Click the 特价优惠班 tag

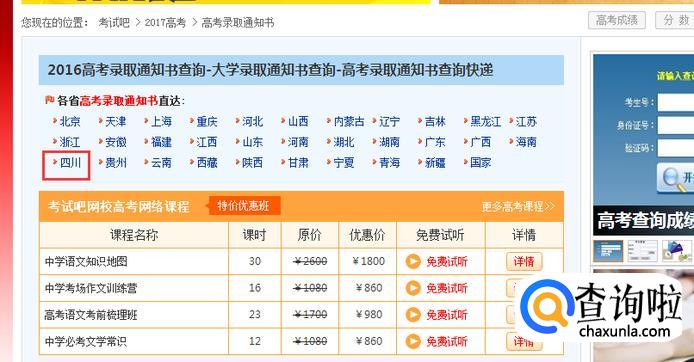tap(243, 206)
